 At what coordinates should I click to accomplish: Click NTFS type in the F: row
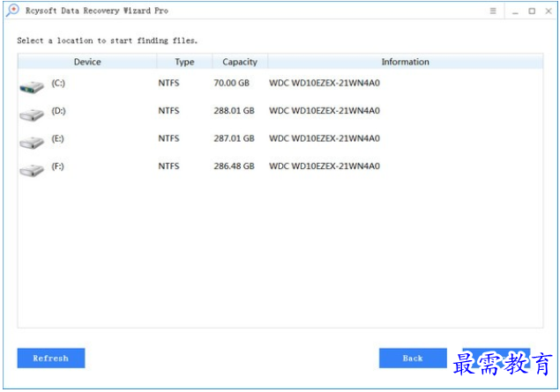pos(168,166)
